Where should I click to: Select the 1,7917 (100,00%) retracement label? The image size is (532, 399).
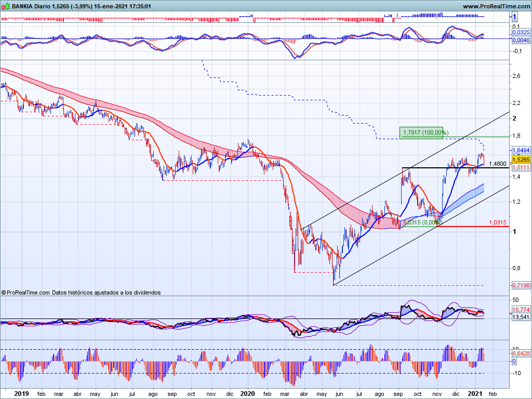(x=426, y=132)
